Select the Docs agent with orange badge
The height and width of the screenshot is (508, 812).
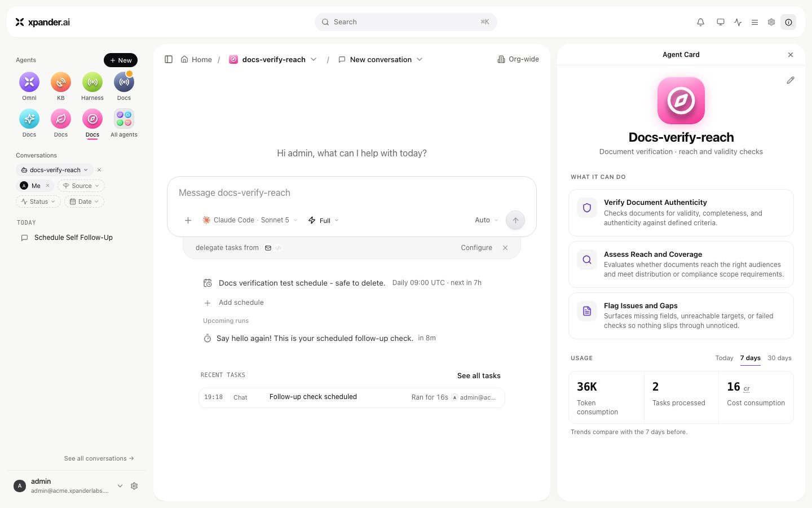click(124, 82)
